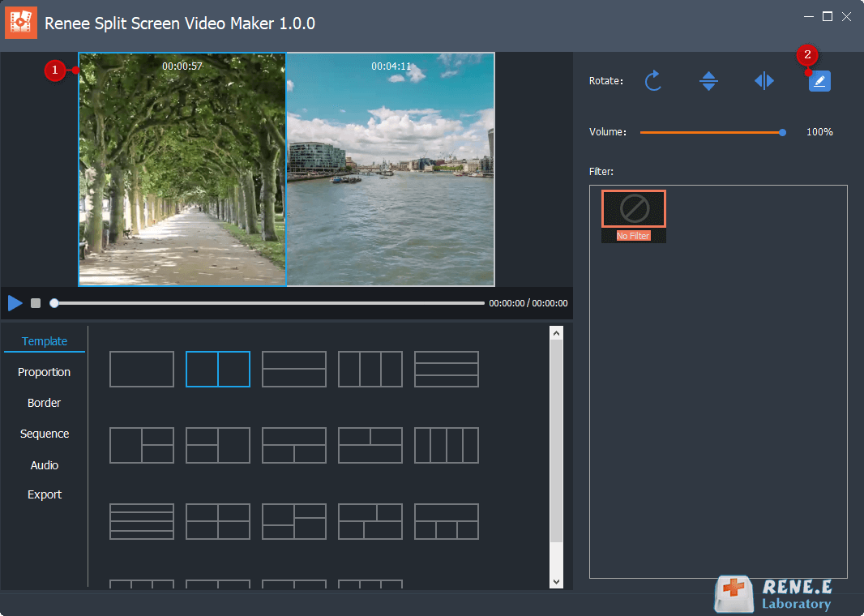Click the vertical flip icon

[708, 81]
